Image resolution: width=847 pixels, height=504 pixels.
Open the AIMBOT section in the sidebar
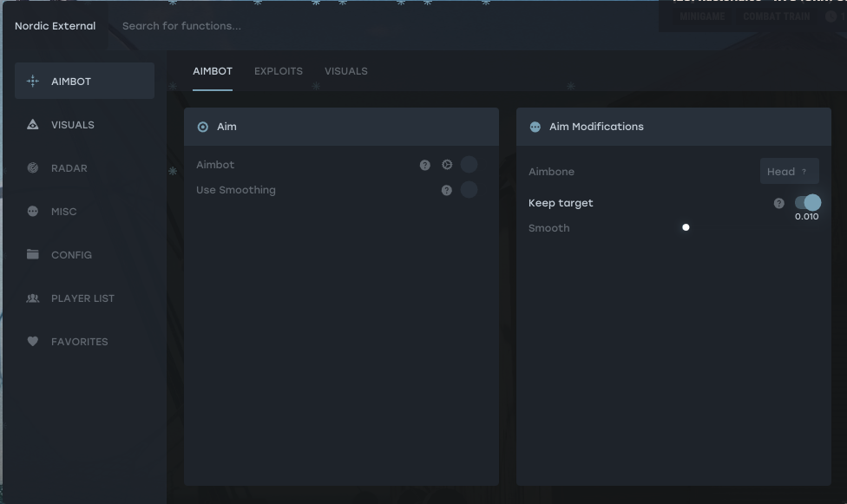[84, 81]
